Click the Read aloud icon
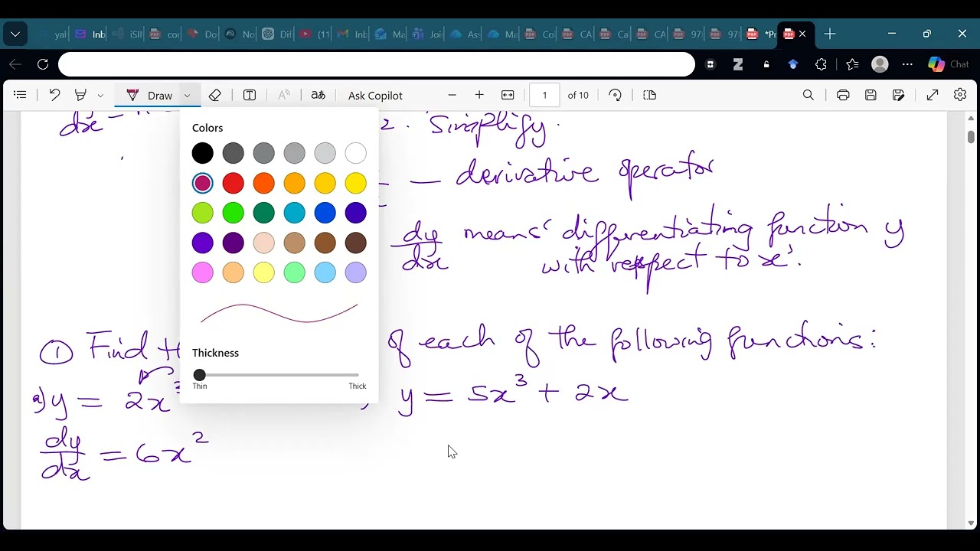Image resolution: width=980 pixels, height=551 pixels. (284, 95)
